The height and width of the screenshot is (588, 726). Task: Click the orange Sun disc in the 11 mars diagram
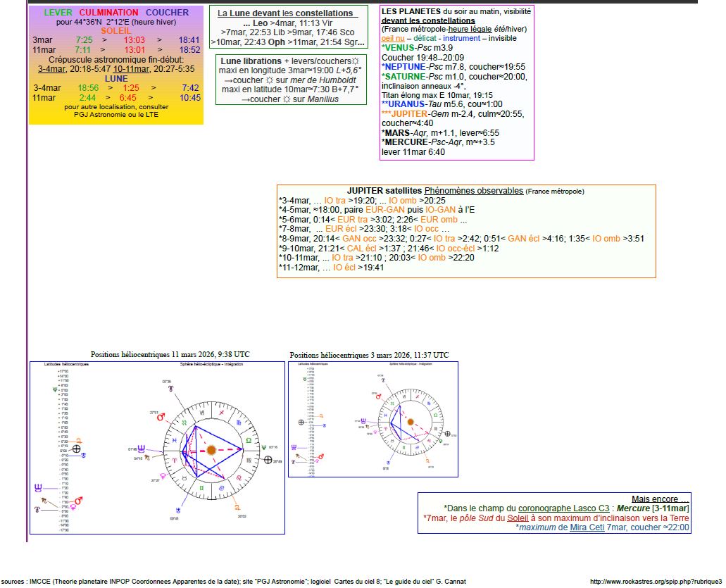point(210,449)
